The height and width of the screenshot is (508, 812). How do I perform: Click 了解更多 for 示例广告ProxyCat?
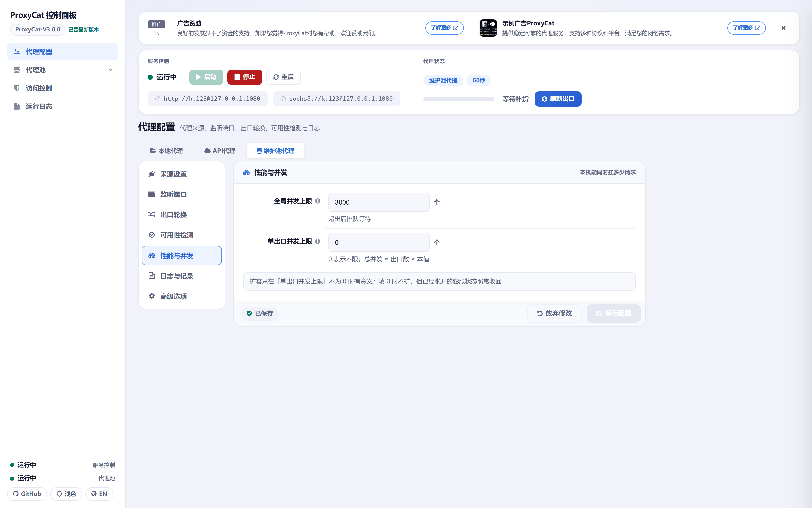(746, 28)
